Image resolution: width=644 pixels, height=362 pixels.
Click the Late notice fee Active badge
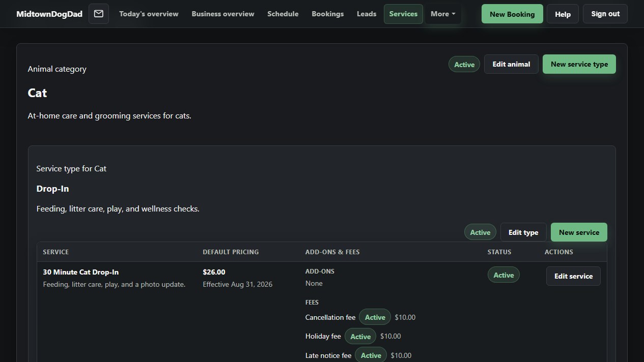(x=371, y=355)
